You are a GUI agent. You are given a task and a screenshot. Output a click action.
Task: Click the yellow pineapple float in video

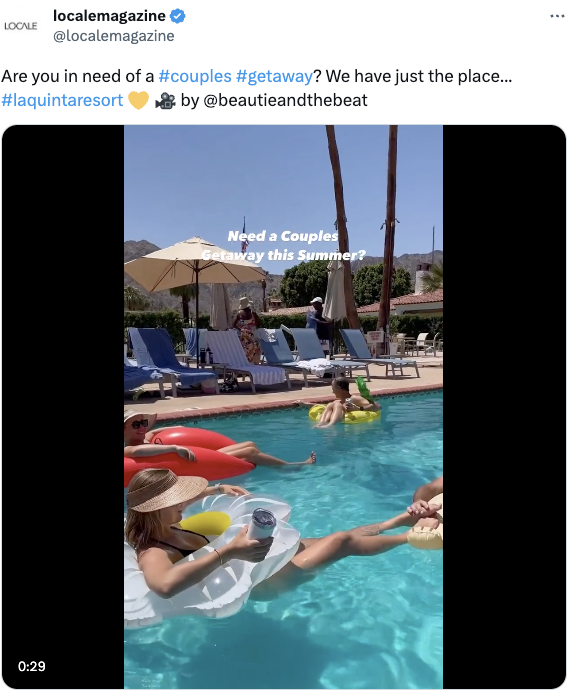pyautogui.click(x=345, y=414)
